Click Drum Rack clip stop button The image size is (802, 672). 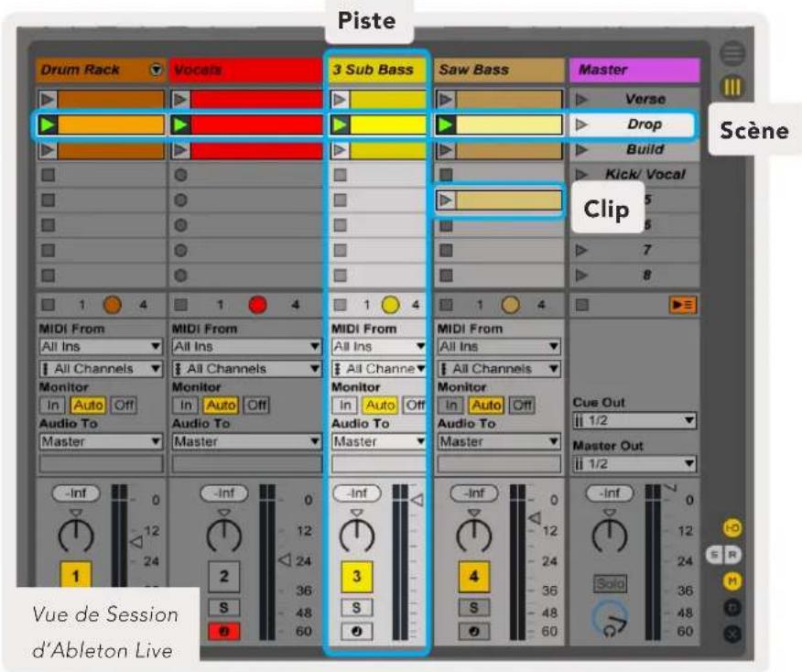(49, 305)
